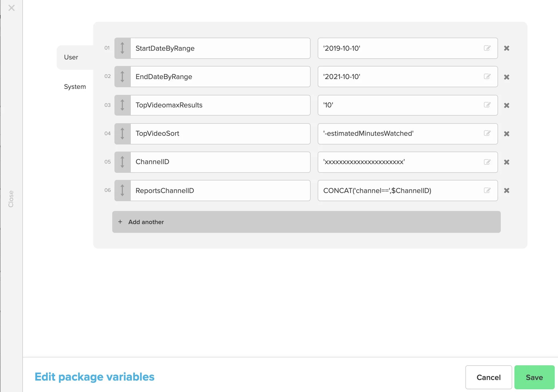
Task: Click the '2019-10-10' value field
Action: (x=408, y=48)
